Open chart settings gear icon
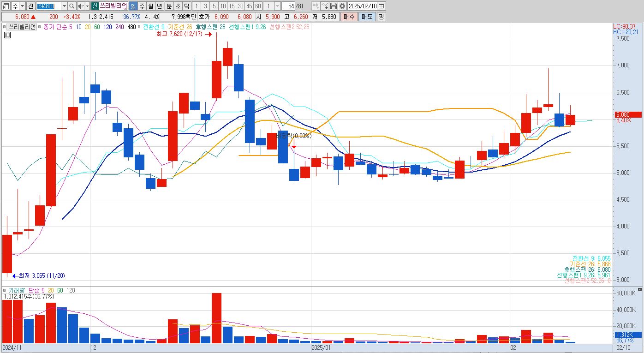The height and width of the screenshot is (353, 644). click(342, 6)
